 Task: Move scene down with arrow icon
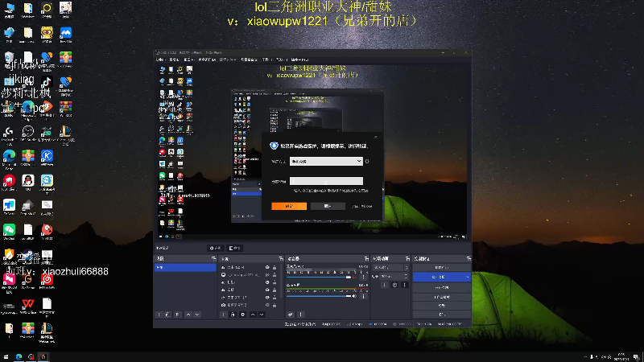[197, 315]
